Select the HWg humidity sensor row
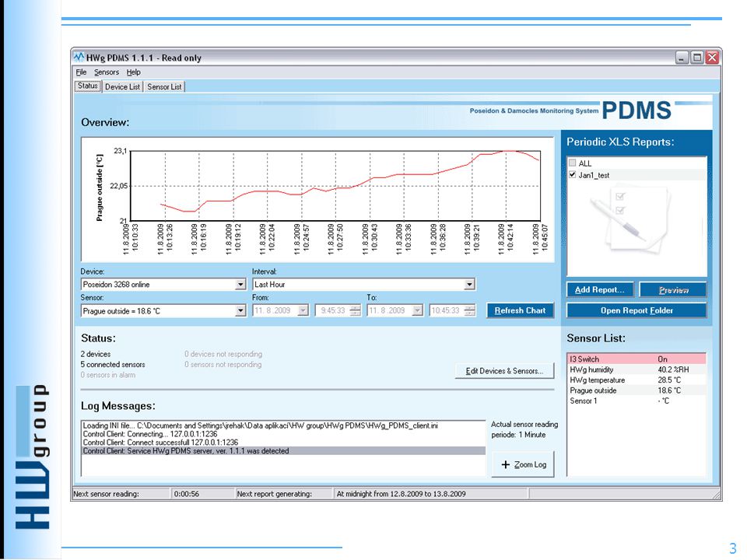The image size is (747, 560). point(637,369)
